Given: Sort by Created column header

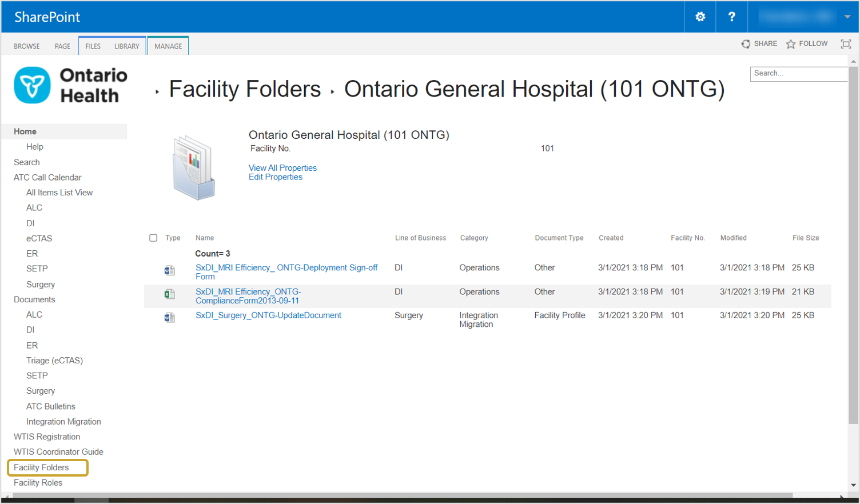Looking at the screenshot, I should pos(611,238).
